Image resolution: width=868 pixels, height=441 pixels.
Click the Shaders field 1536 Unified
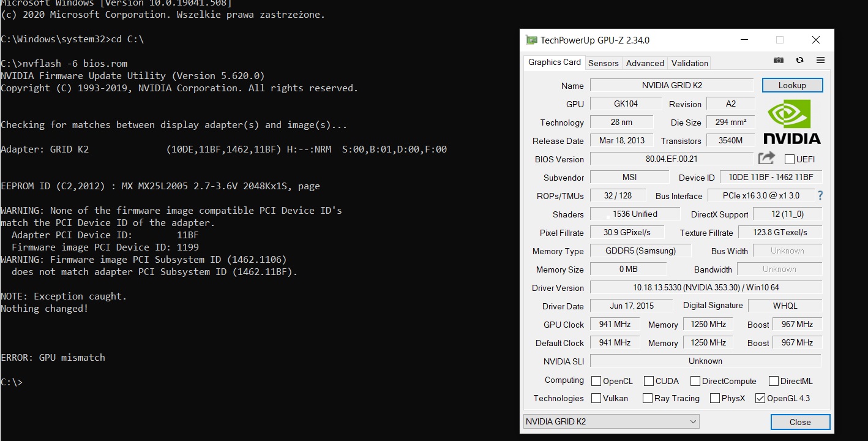pos(635,214)
